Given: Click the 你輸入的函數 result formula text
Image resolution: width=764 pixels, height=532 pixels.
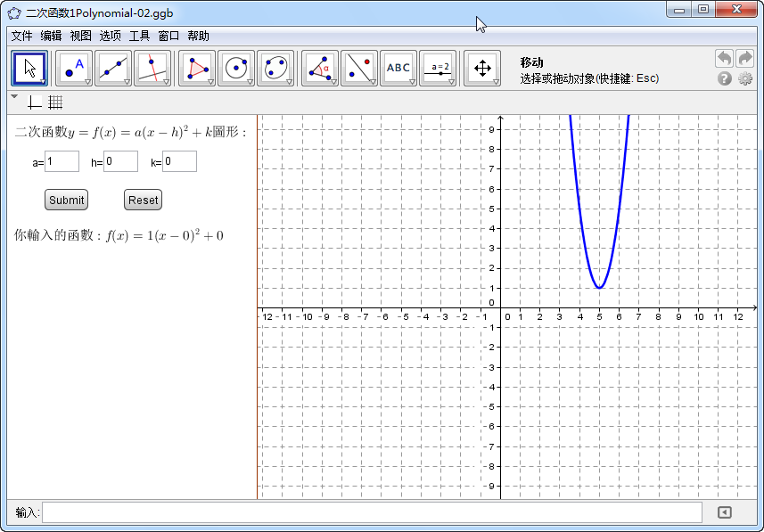Looking at the screenshot, I should (119, 236).
